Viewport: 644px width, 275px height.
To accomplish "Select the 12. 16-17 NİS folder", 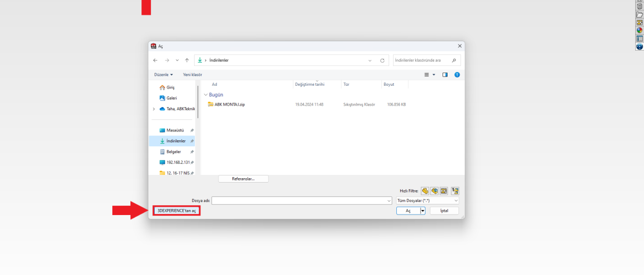I will coord(175,173).
